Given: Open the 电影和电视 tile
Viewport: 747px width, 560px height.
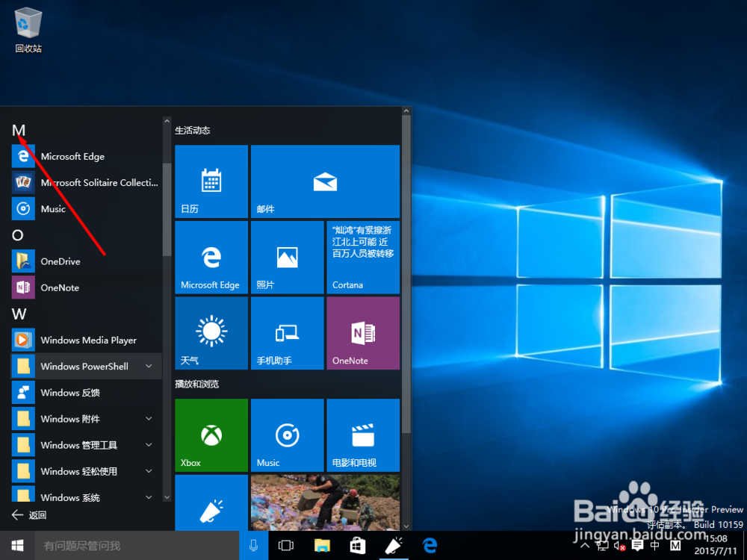Looking at the screenshot, I should coord(363,435).
